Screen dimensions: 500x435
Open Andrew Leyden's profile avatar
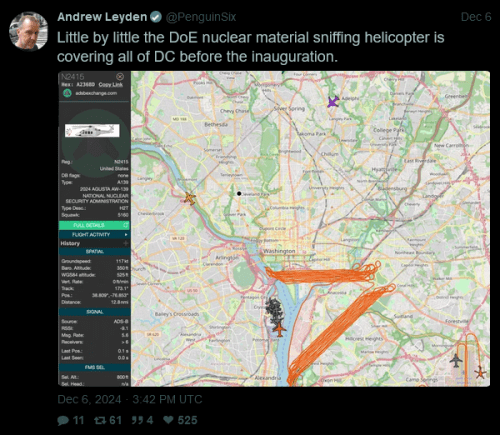[28, 31]
